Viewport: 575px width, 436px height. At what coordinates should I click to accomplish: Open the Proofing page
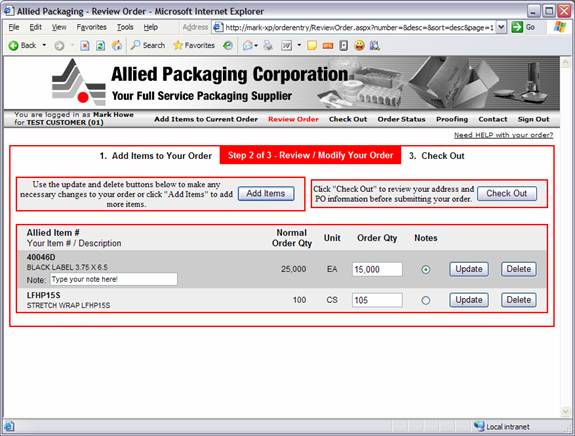coord(452,119)
